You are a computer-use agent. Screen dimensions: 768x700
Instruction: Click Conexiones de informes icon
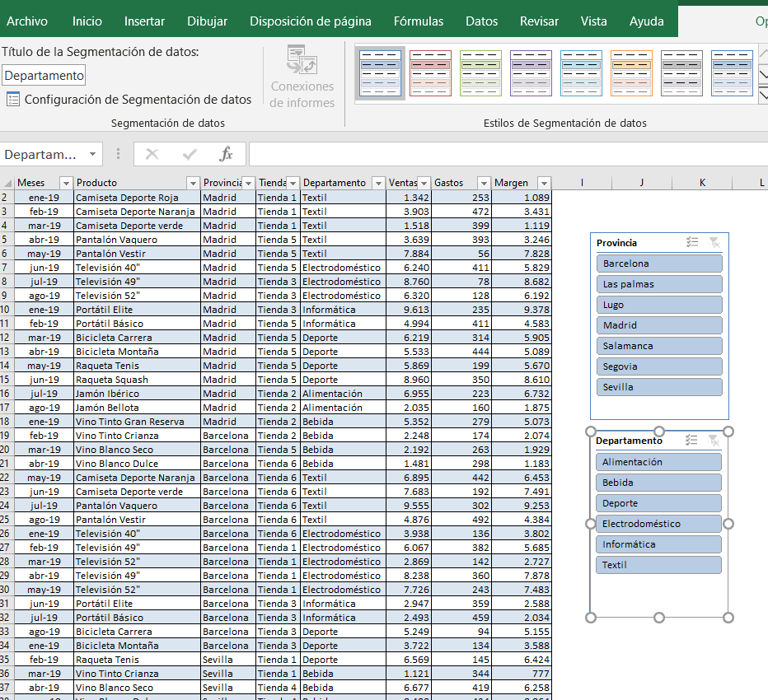tap(302, 60)
